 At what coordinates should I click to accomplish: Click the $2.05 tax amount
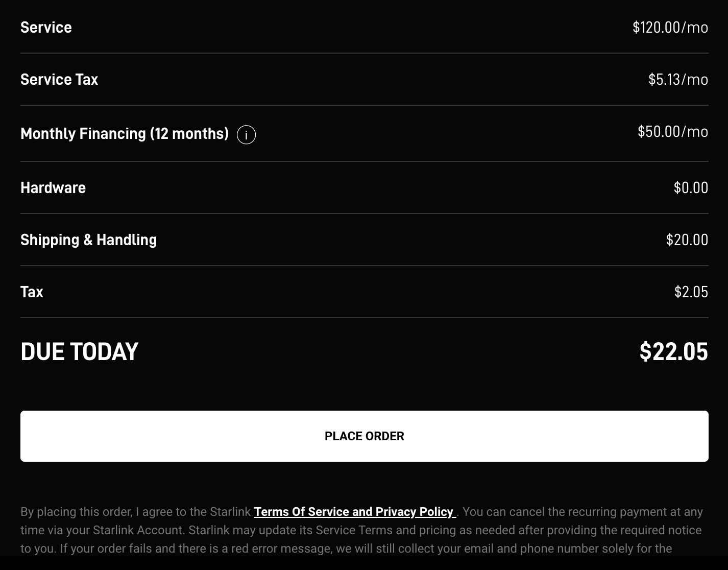(691, 292)
